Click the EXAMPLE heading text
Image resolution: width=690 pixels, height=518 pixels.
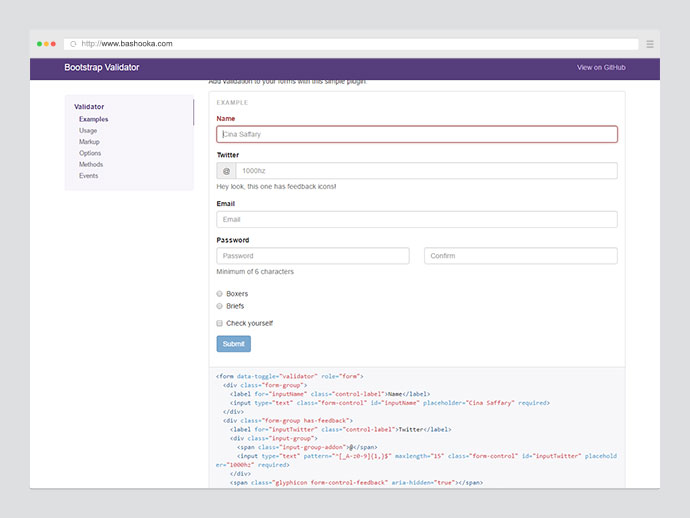pos(232,103)
